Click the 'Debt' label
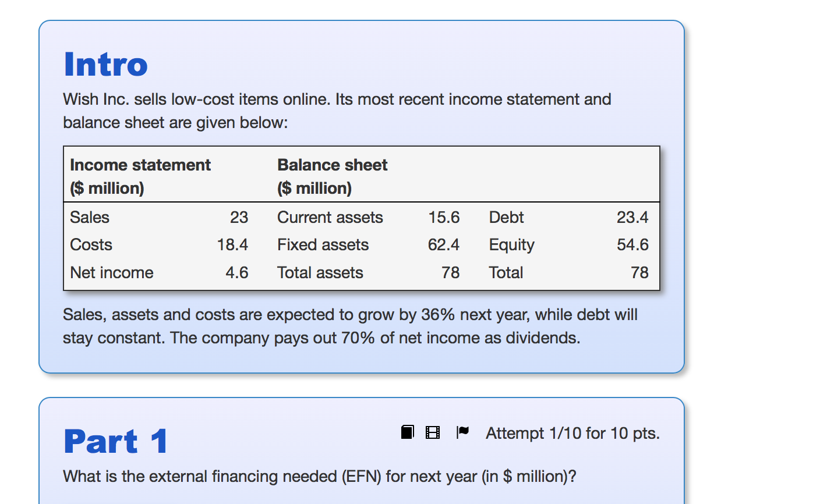This screenshot has width=820, height=504. tap(507, 217)
